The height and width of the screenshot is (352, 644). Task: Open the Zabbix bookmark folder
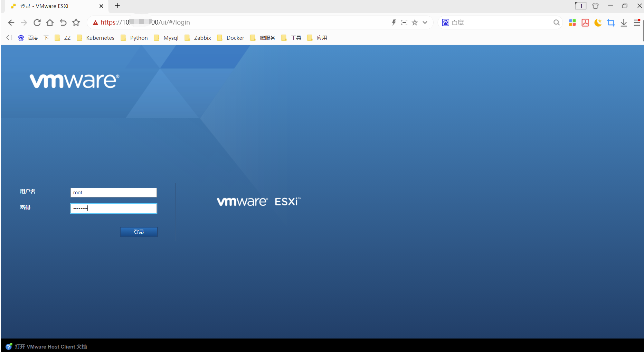(198, 38)
